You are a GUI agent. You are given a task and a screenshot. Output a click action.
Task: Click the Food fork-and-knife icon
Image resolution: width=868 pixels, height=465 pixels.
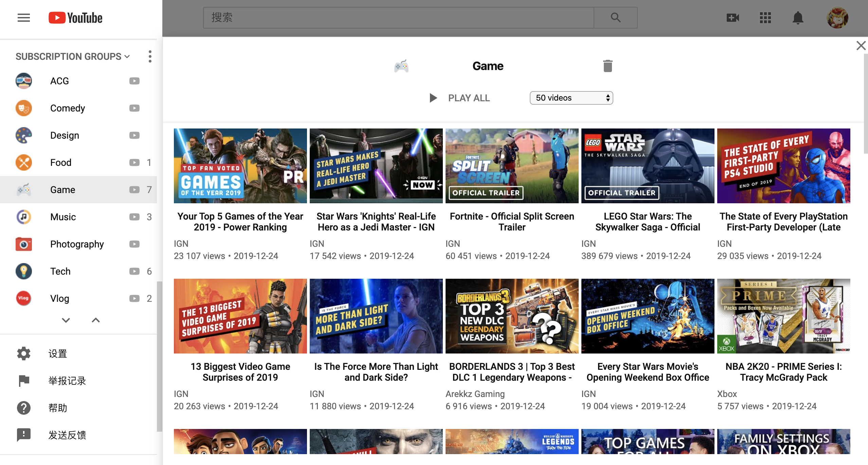coord(24,162)
